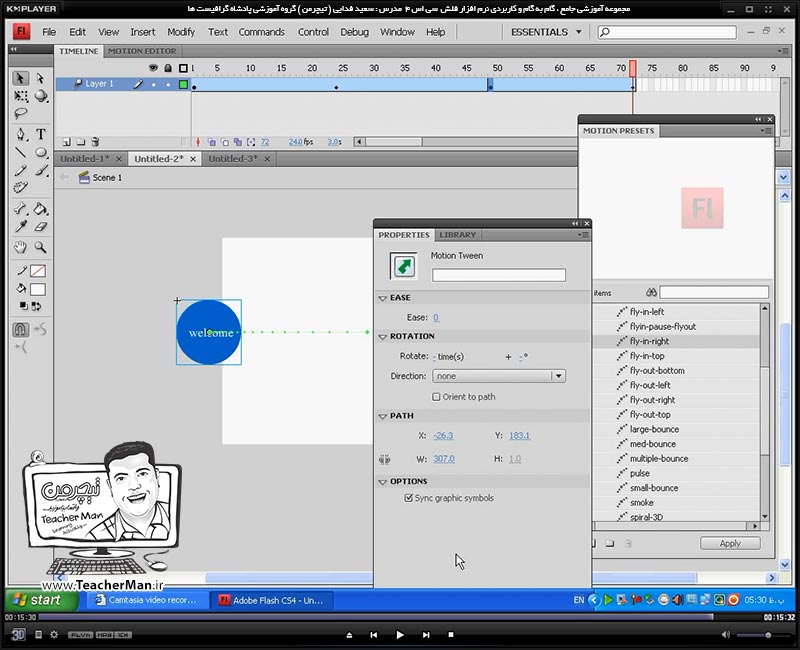Select the Deco tool
This screenshot has height=650, width=800.
click(x=20, y=187)
